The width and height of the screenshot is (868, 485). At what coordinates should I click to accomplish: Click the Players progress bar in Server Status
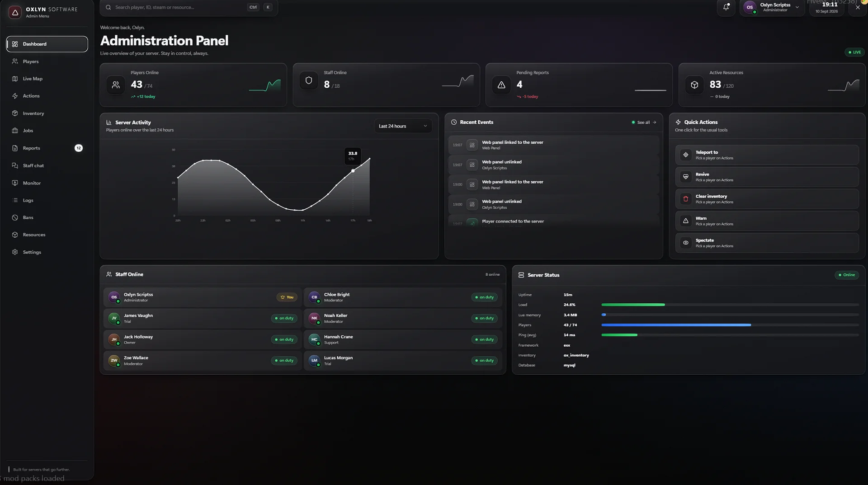click(x=730, y=325)
